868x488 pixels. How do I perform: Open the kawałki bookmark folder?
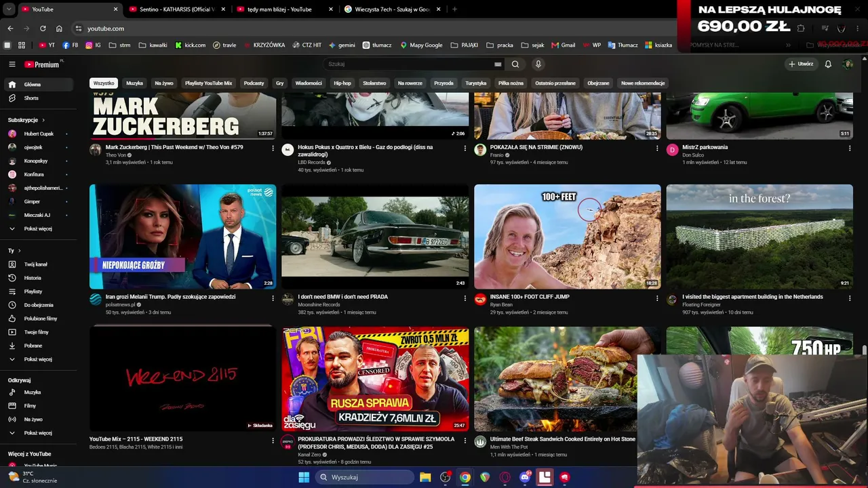pos(153,45)
